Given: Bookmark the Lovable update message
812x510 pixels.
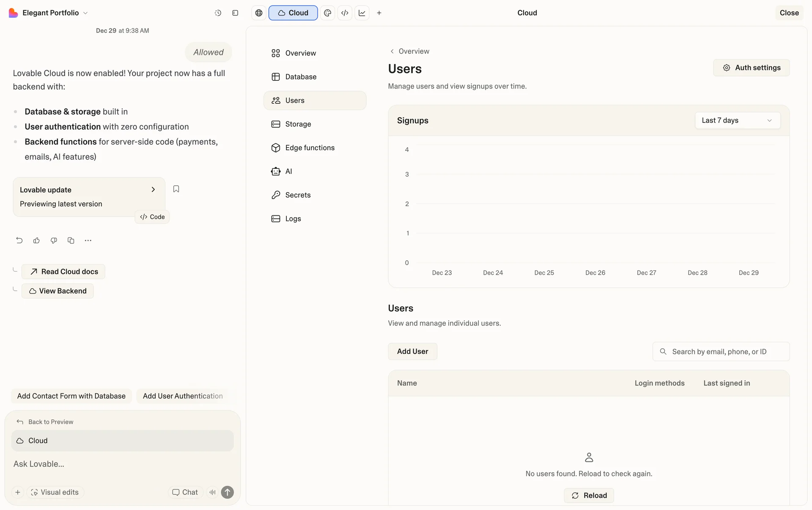Looking at the screenshot, I should tap(176, 189).
